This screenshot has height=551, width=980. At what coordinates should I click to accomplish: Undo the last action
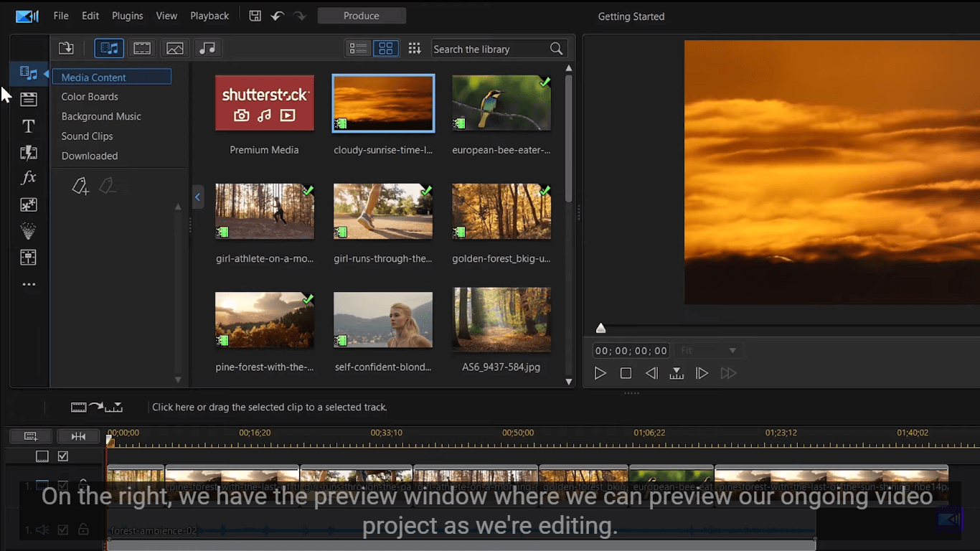[x=278, y=16]
